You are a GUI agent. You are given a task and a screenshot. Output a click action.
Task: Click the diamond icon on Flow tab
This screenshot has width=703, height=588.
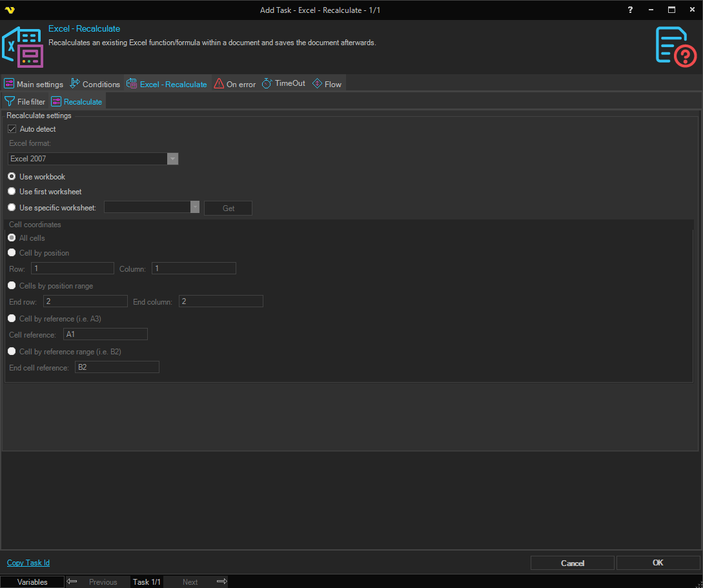[x=317, y=83]
